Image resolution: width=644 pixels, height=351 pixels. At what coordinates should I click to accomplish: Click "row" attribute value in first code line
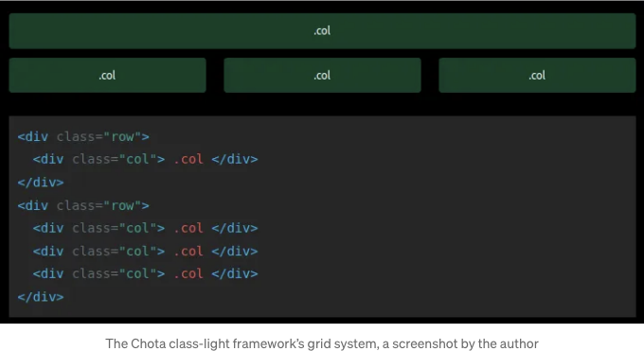pos(122,136)
